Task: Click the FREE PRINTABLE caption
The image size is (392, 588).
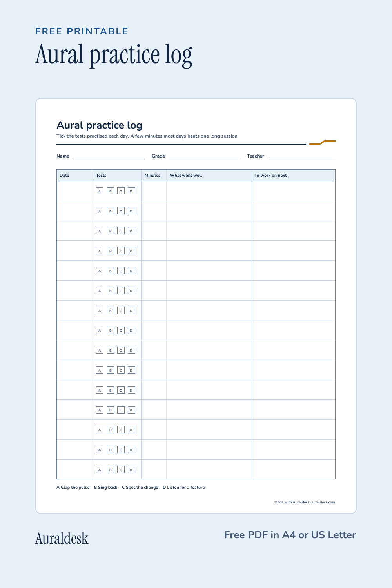Action: 82,31
